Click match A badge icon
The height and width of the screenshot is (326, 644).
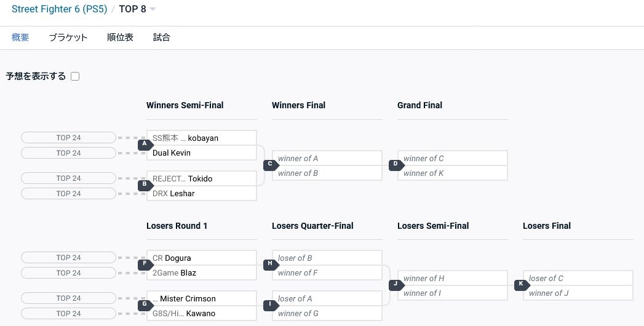[145, 145]
